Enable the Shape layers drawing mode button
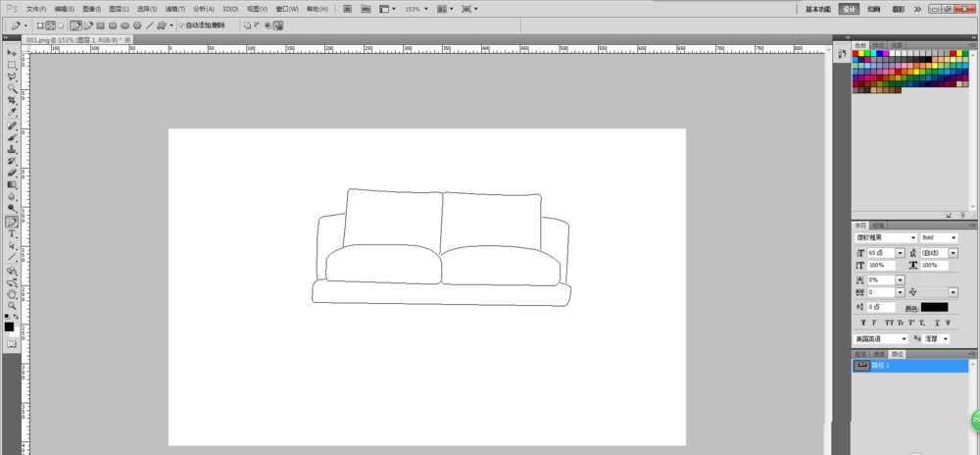Image resolution: width=980 pixels, height=455 pixels. (40, 25)
